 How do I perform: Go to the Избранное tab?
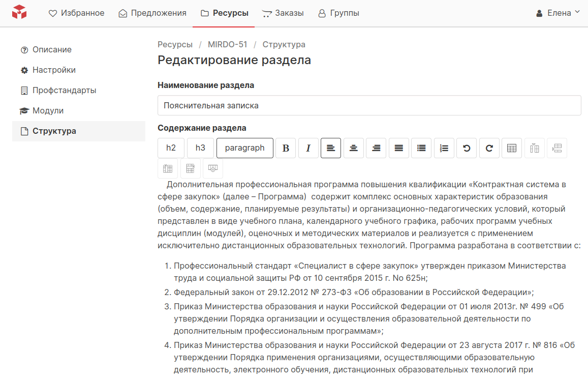pos(77,13)
